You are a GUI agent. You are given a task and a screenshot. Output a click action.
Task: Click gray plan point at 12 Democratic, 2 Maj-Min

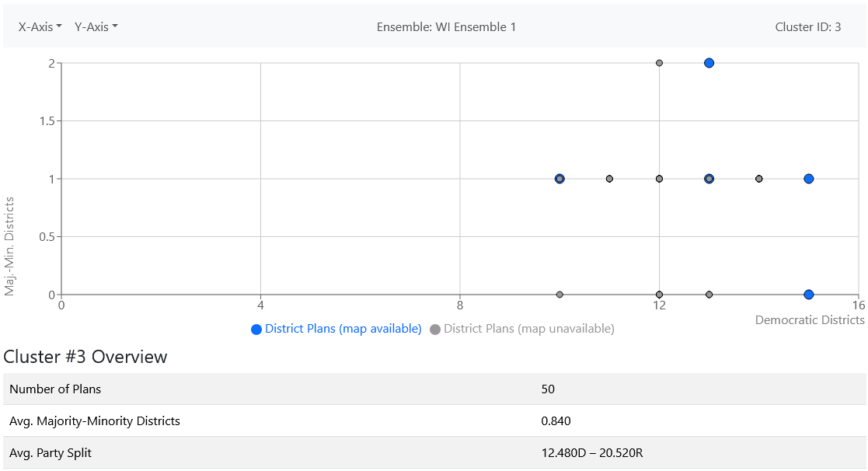(x=659, y=63)
